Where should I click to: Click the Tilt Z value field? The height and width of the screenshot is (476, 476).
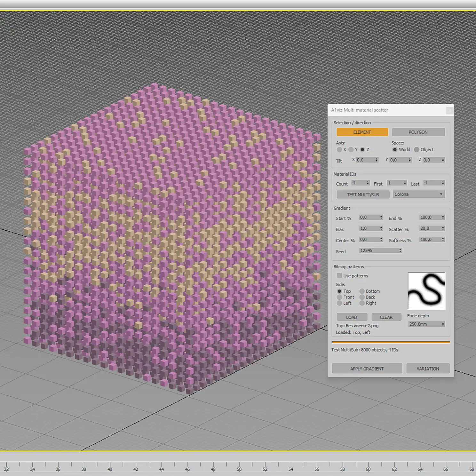pyautogui.click(x=432, y=160)
